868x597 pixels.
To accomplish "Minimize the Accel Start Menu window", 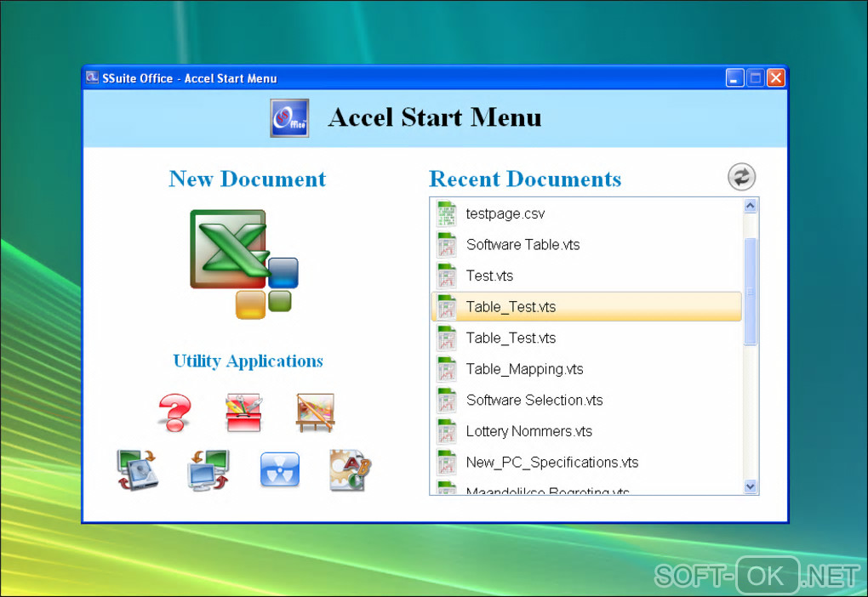I will [x=734, y=78].
